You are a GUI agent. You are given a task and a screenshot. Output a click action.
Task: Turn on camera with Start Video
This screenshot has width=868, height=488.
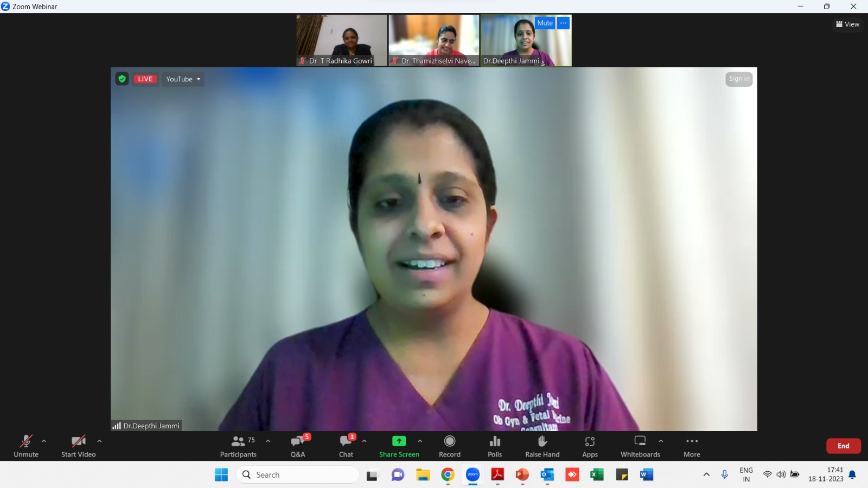click(x=79, y=446)
